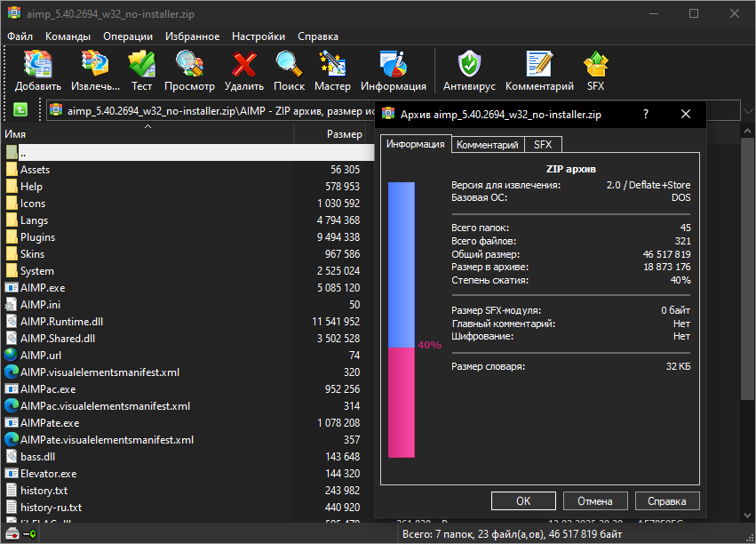Select the Help folder row
756x544 pixels.
click(190, 186)
